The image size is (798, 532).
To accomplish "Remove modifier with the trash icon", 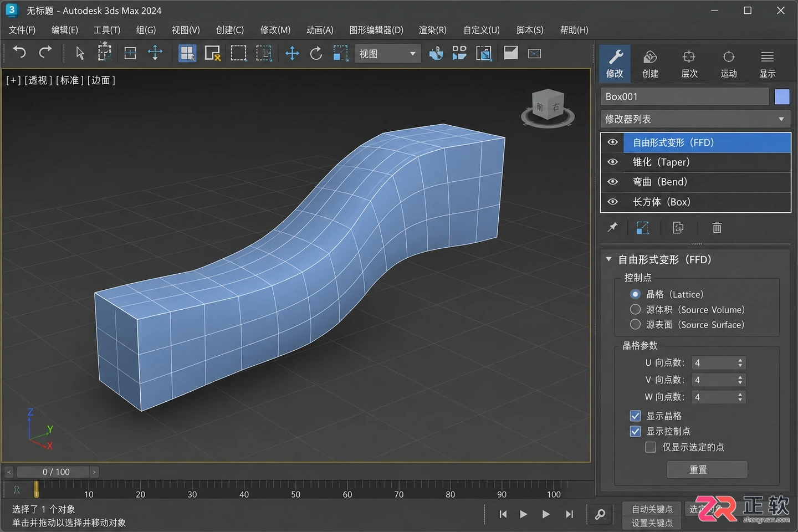I will tap(717, 227).
